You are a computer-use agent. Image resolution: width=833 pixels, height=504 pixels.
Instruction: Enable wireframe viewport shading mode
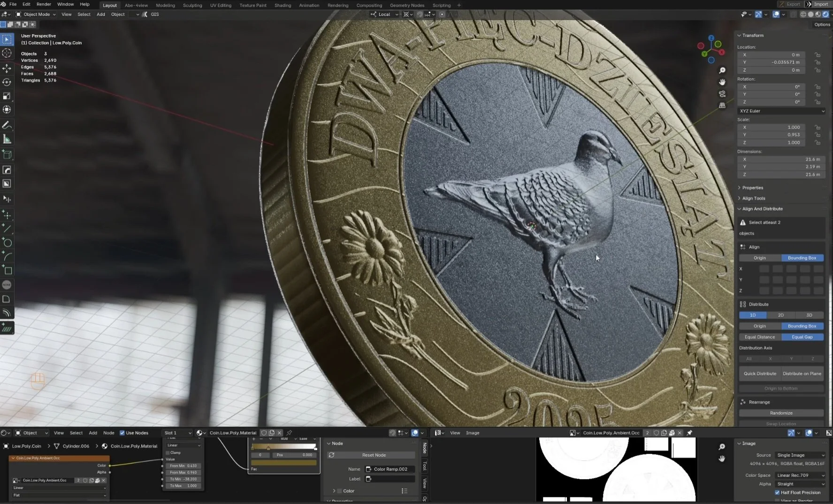pos(803,15)
